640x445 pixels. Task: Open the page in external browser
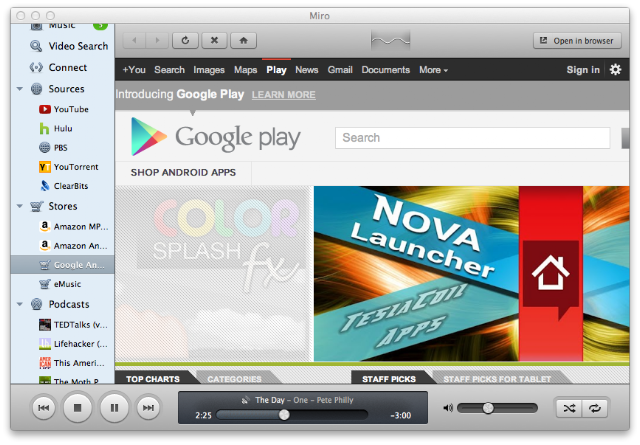pyautogui.click(x=577, y=41)
